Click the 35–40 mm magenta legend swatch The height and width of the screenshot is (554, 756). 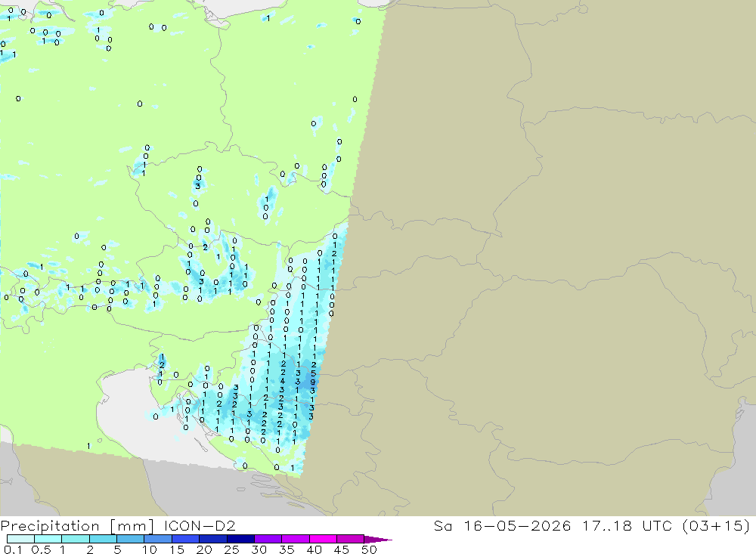(295, 539)
